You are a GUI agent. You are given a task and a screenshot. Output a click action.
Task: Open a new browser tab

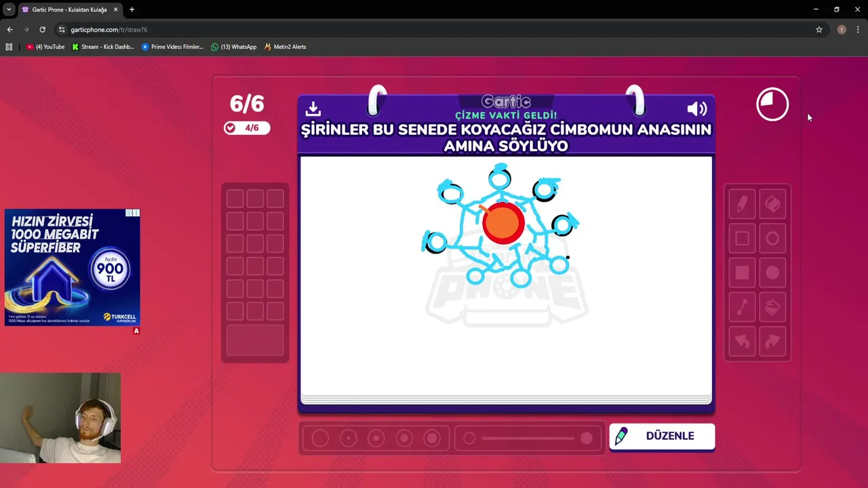tap(132, 9)
